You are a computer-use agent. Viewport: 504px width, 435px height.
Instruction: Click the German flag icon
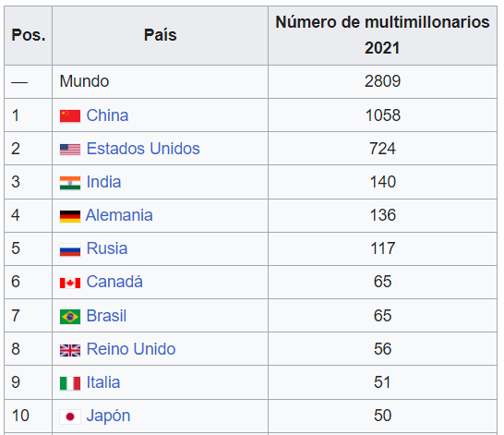pos(70,216)
